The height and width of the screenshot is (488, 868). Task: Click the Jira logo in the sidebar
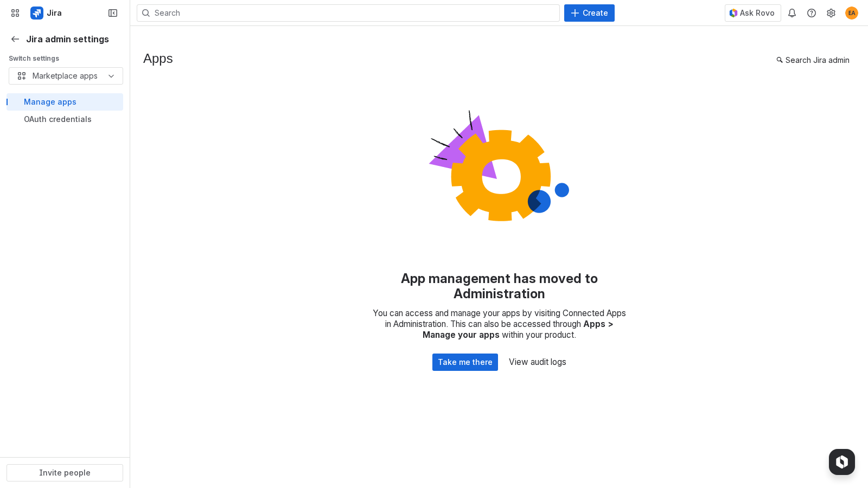(37, 13)
